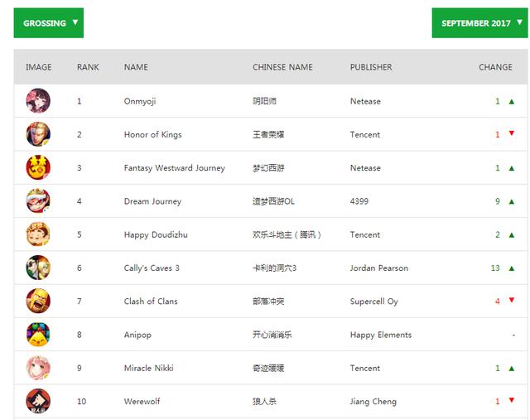The image size is (530, 420).
Task: Click the Netease publisher in Onmyoji row
Action: click(x=365, y=101)
